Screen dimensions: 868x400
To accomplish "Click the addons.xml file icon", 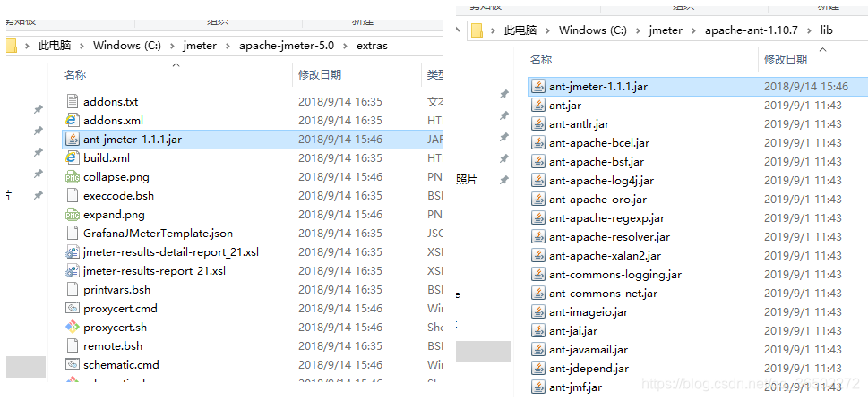I will tap(72, 120).
